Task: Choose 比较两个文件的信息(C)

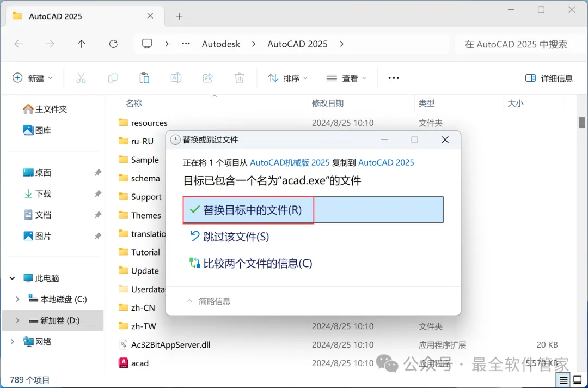Action: (x=251, y=263)
